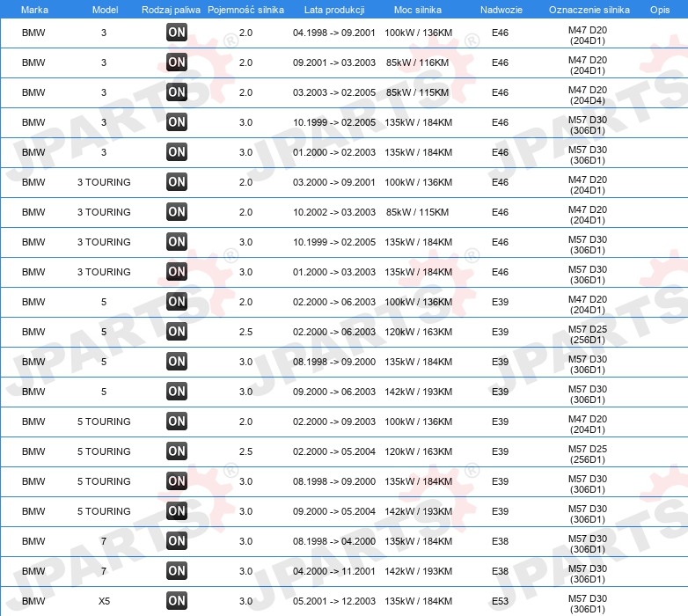
Task: Select the date range 02.2000 -> 05.2004
Action: 334,451
